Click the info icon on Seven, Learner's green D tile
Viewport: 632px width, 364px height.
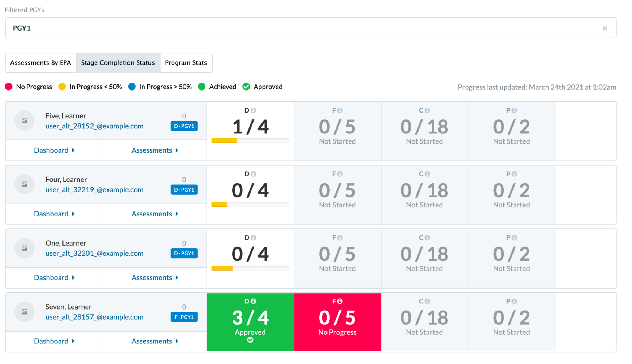[254, 301]
